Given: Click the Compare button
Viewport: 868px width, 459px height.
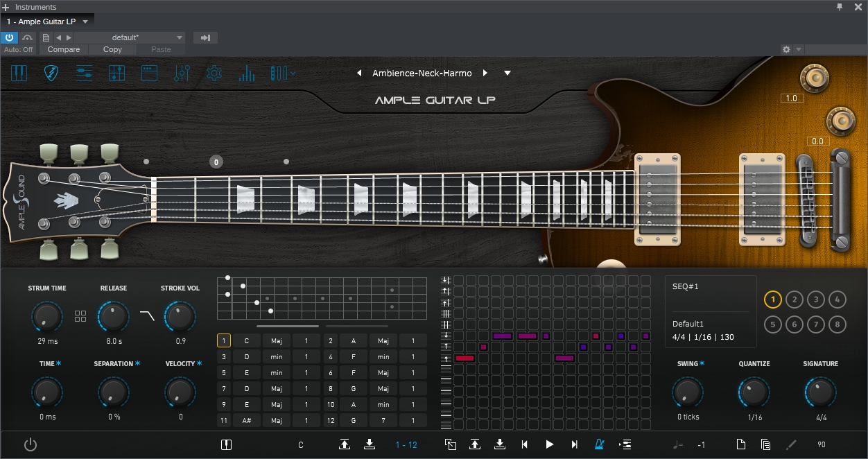Looking at the screenshot, I should click(64, 49).
